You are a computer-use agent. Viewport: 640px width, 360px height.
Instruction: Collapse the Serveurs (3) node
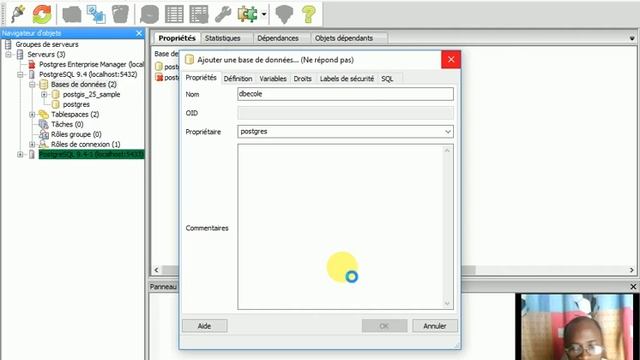click(x=8, y=54)
